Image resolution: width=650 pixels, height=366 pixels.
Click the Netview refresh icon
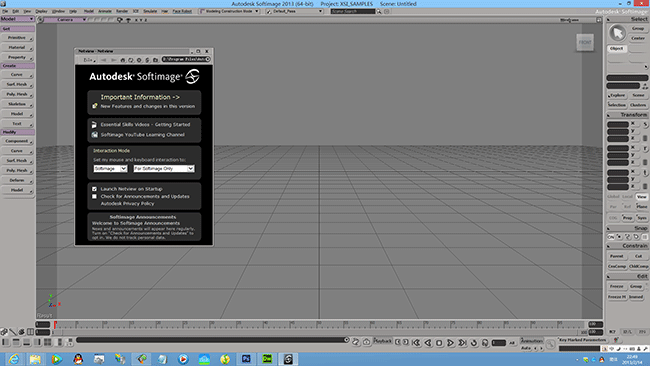tap(131, 60)
